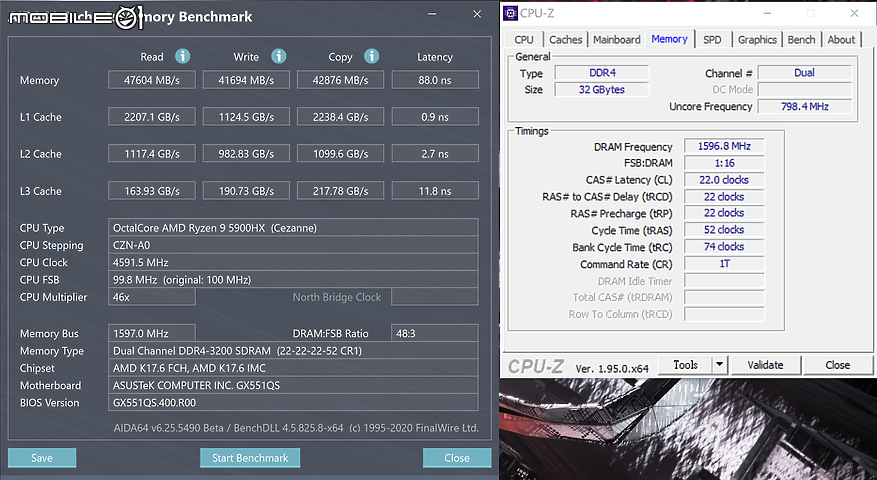Select the Chipset field AMD K17.6 FCH
The image size is (877, 480).
(x=293, y=368)
